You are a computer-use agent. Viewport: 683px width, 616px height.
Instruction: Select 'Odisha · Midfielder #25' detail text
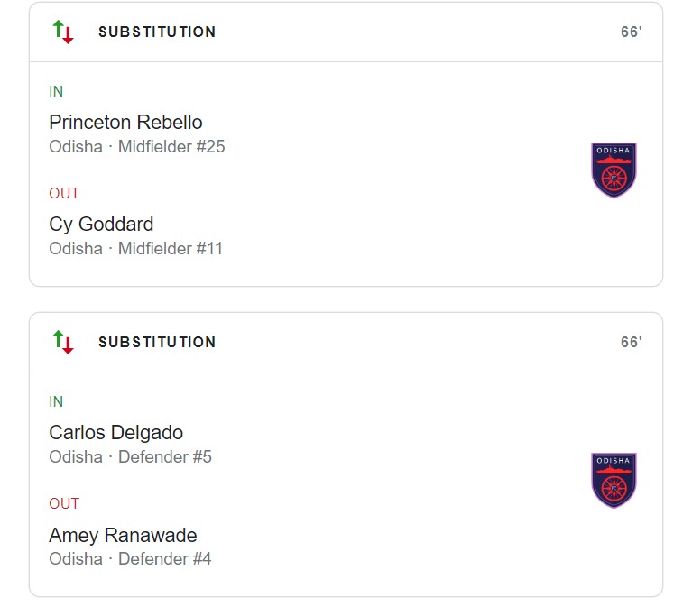[136, 147]
